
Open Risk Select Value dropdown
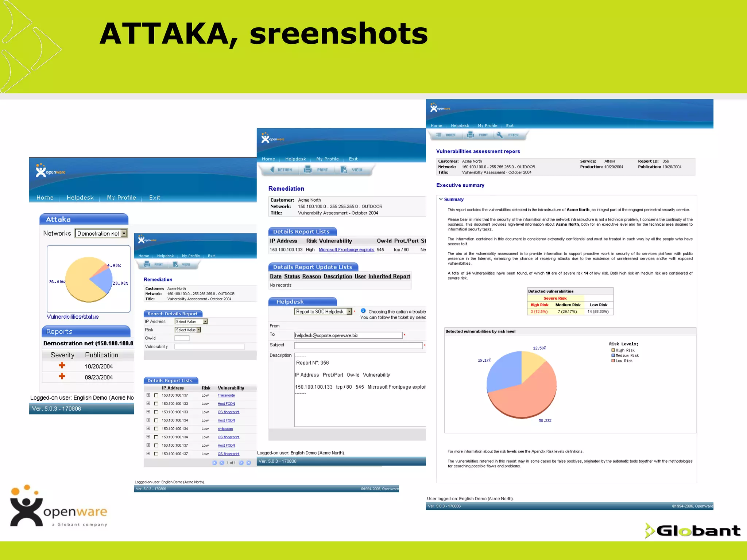[188, 330]
